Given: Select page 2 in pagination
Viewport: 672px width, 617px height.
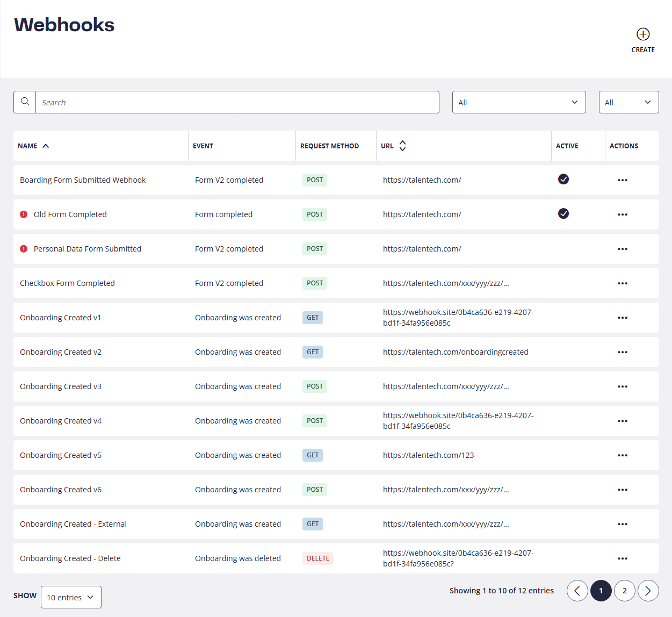Looking at the screenshot, I should coord(625,591).
